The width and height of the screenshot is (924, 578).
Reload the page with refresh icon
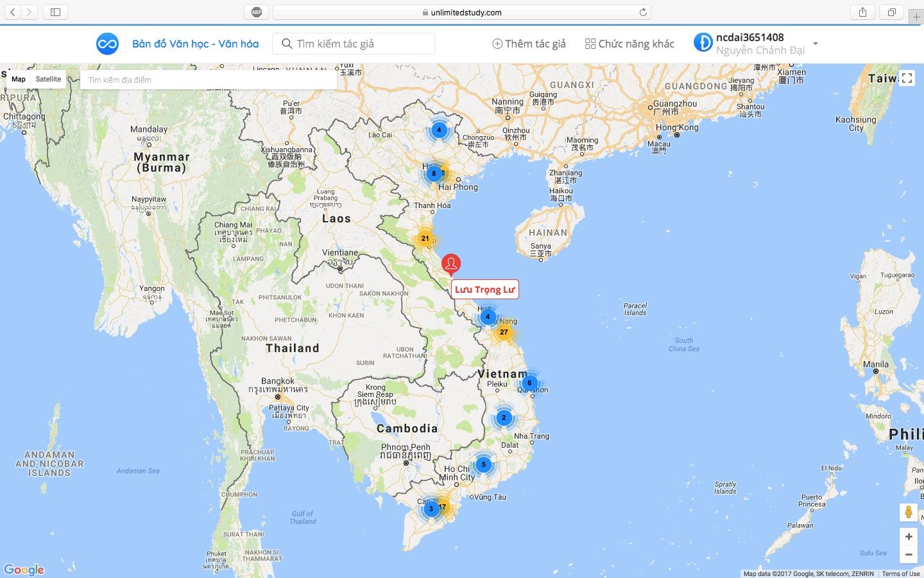tap(643, 12)
